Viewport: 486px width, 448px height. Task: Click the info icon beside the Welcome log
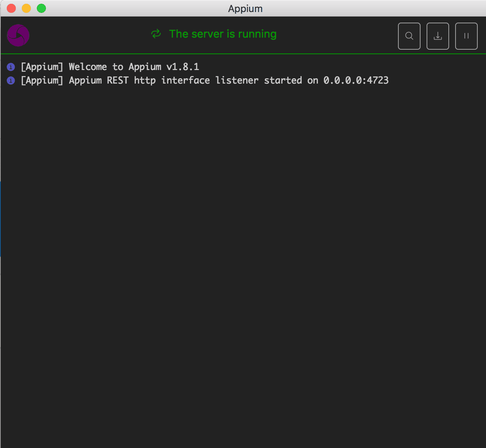tap(11, 67)
